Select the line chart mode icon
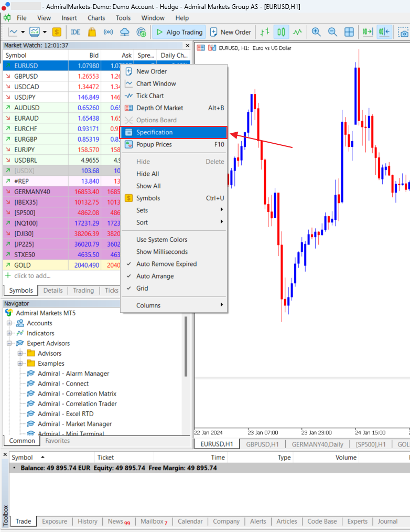This screenshot has height=532, width=410. pos(297,32)
